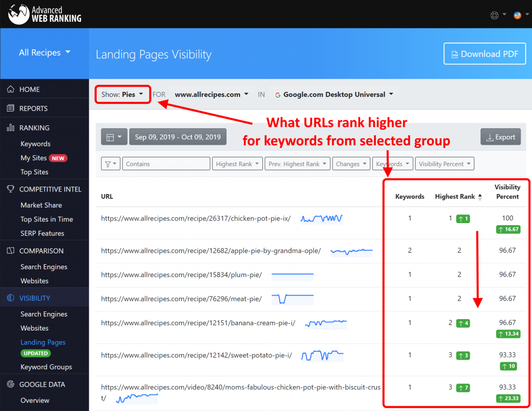Image resolution: width=532 pixels, height=411 pixels.
Task: Click the RANKING bar chart icon
Action: [10, 128]
